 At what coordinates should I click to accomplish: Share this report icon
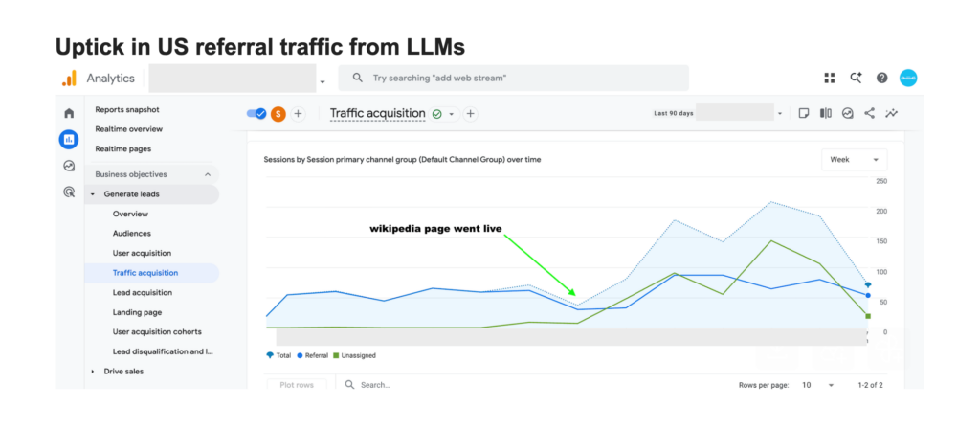click(x=869, y=113)
